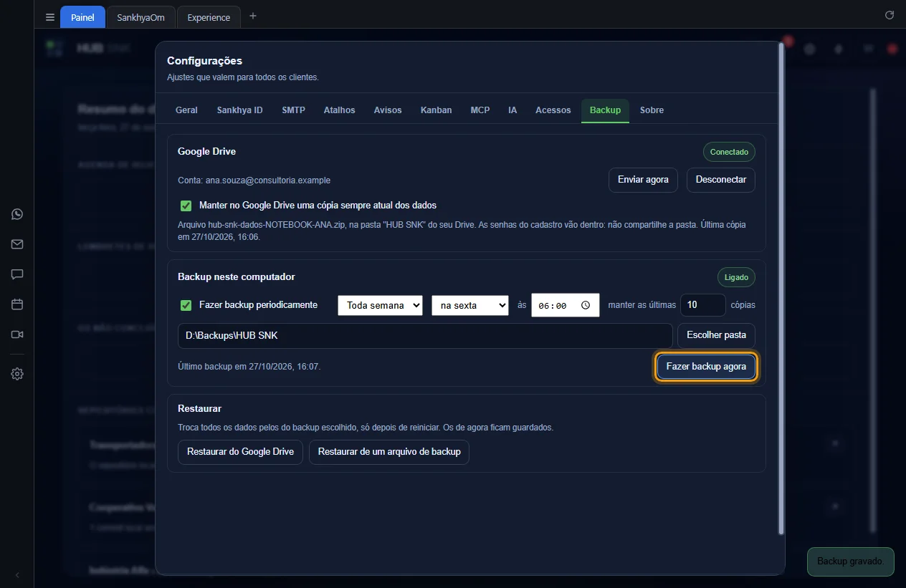Select the MCP tab
Screen dimensions: 906x588
[480, 110]
